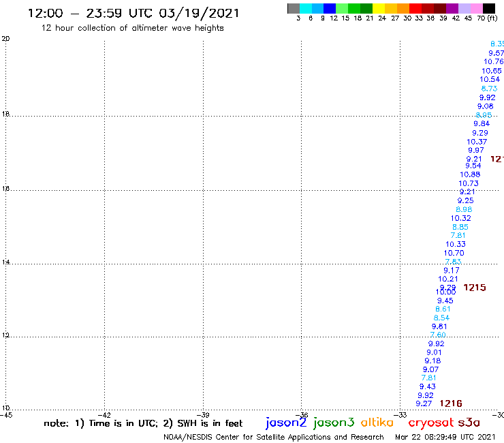504x443 pixels.
Task: Click wave height value 9.01
Action: tap(434, 352)
